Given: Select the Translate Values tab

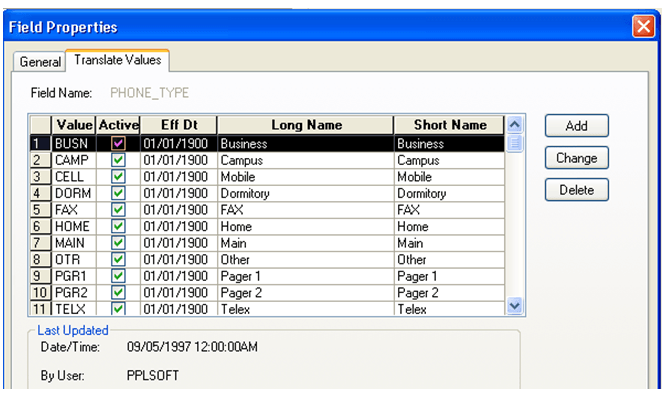Looking at the screenshot, I should (118, 60).
